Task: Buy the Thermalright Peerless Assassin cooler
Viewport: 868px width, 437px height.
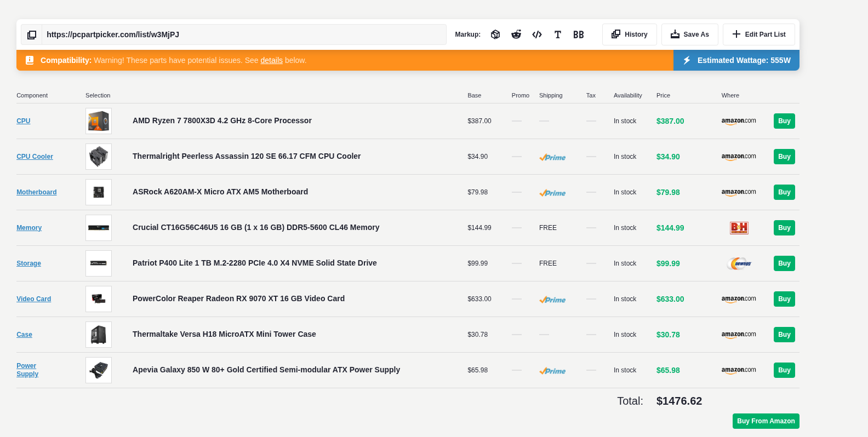Action: [x=784, y=157]
